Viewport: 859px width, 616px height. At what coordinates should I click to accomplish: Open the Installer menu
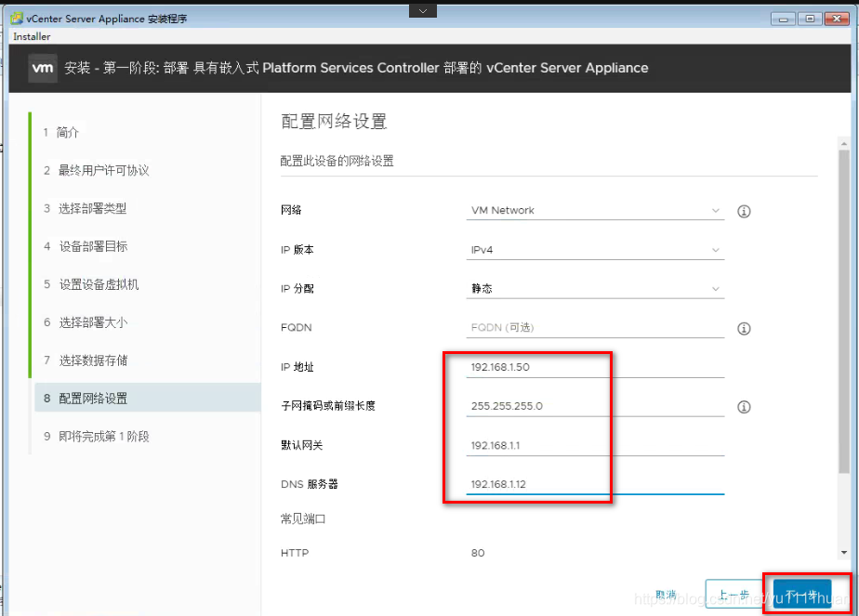coord(32,36)
